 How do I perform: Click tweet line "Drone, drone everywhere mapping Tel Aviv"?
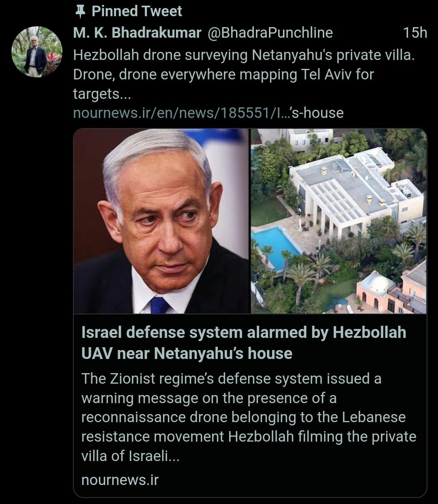point(223,75)
